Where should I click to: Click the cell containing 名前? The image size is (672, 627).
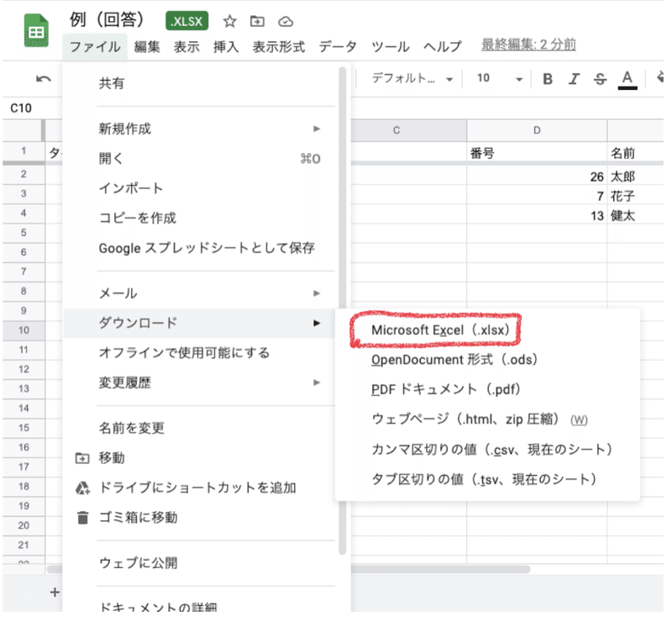[636, 153]
